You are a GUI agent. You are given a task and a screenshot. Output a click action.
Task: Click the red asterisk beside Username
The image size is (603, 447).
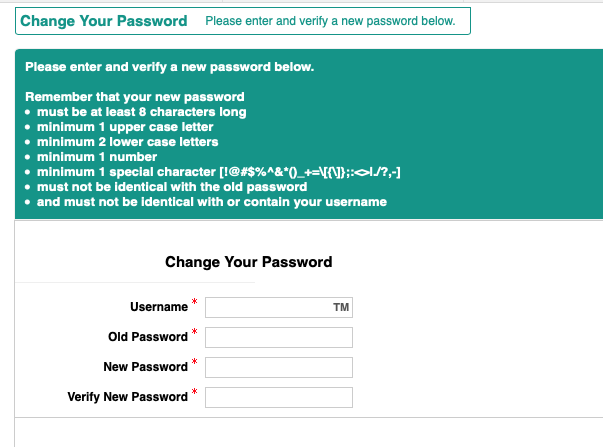pos(195,302)
